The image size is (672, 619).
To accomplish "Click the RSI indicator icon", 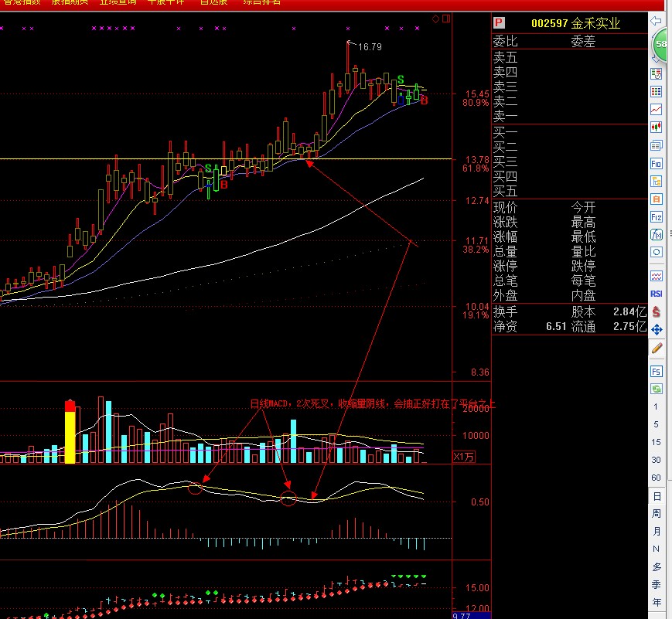I will point(657,294).
